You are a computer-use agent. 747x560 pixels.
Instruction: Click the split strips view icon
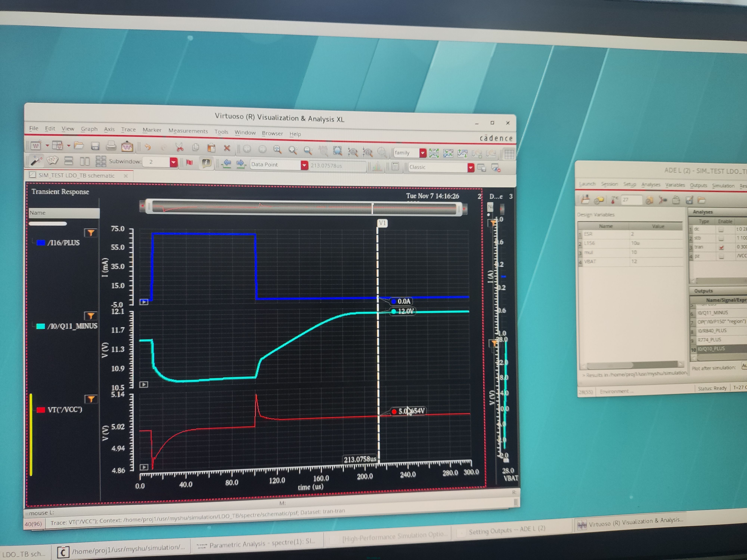point(434,153)
